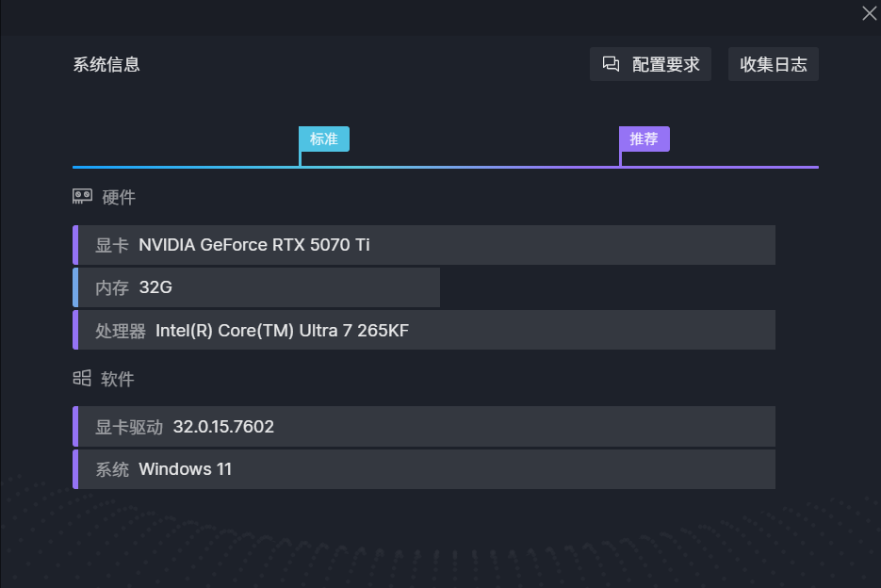Select the 内存 32G memory row
Viewport: 881px width, 588px height.
click(x=256, y=287)
